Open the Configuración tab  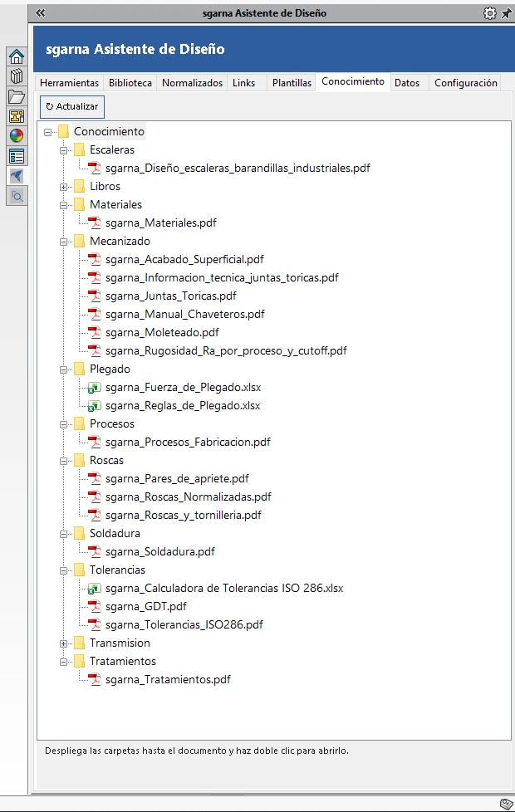(x=466, y=83)
